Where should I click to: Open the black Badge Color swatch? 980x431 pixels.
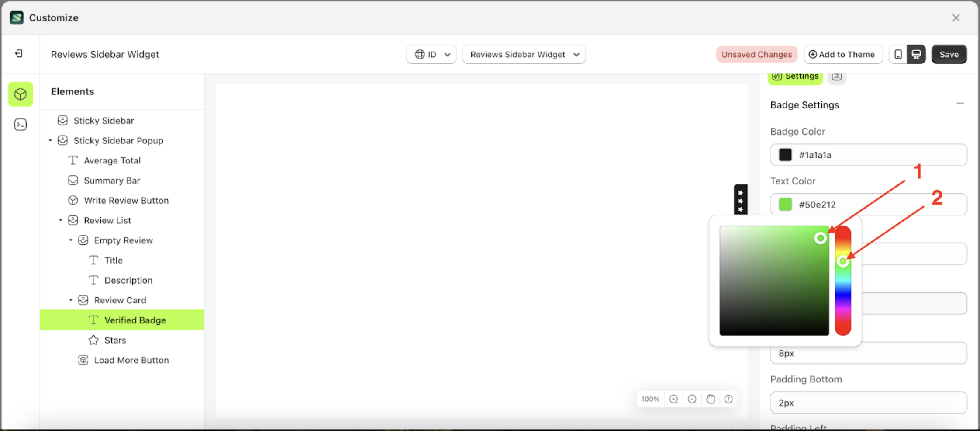click(x=785, y=155)
